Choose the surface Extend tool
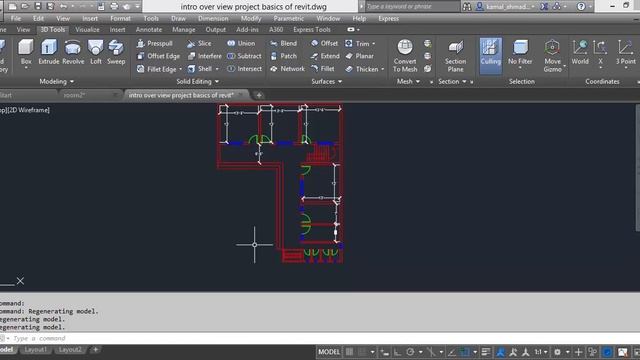This screenshot has height=360, width=640. [x=325, y=56]
